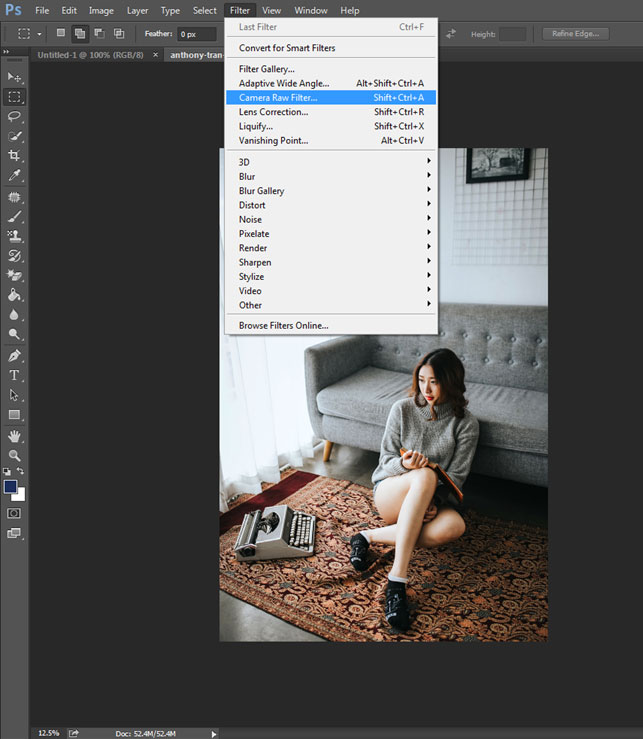Select the Zoom tool in toolbar
Viewport: 643px width, 739px height.
pyautogui.click(x=14, y=455)
